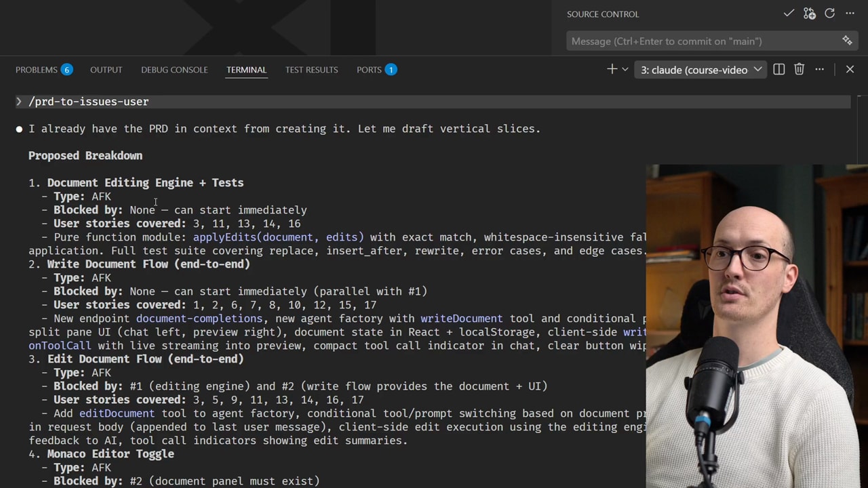The height and width of the screenshot is (488, 868).
Task: Open terminal panel more actions menu
Action: coord(819,69)
